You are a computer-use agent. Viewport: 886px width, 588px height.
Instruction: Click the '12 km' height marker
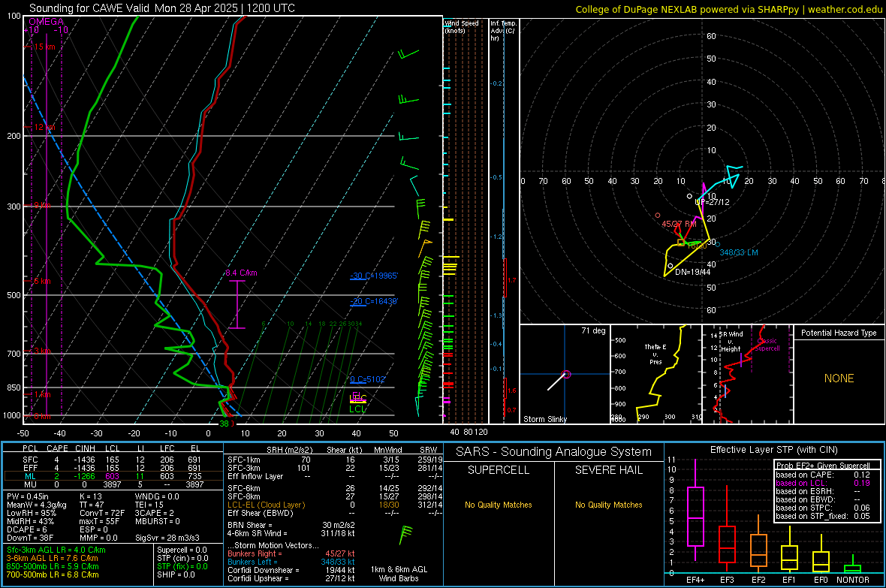click(x=44, y=127)
